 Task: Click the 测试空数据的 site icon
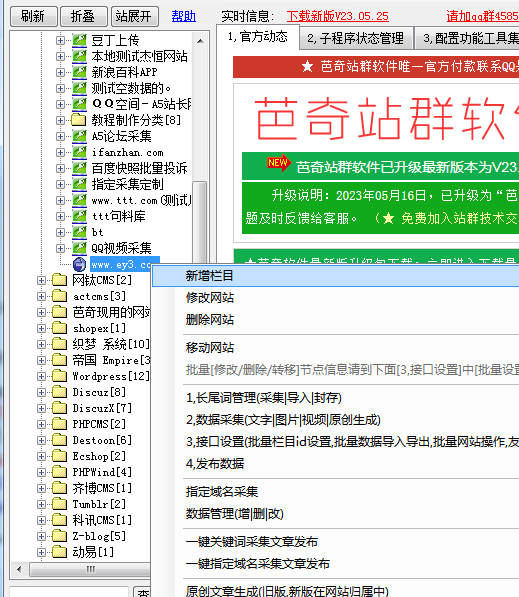click(x=79, y=88)
